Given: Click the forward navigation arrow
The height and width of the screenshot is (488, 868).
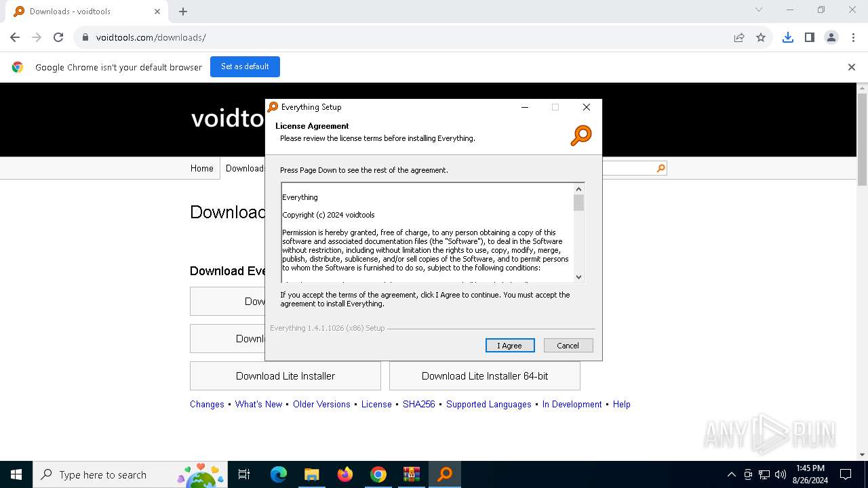Looking at the screenshot, I should point(37,37).
